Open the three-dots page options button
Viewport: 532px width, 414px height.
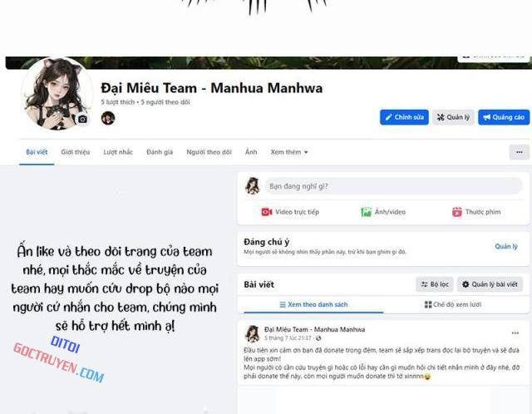[x=519, y=152]
